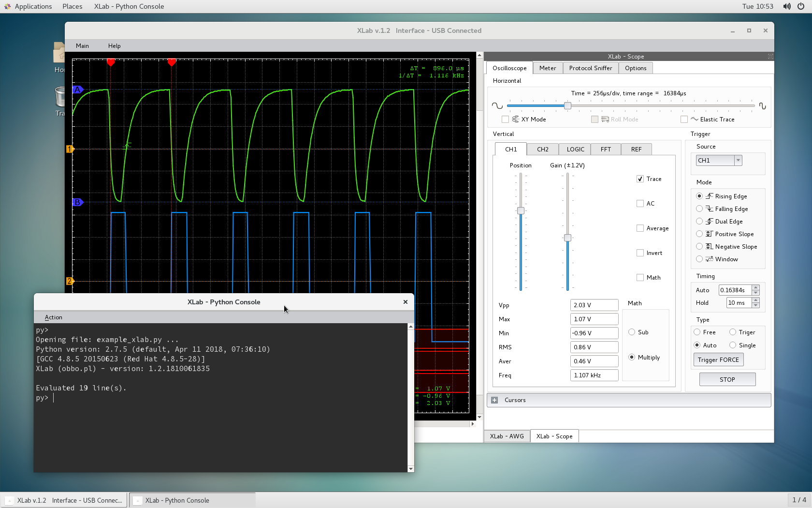Click the Elastic Trace wave icon
The width and height of the screenshot is (812, 508).
tap(695, 119)
